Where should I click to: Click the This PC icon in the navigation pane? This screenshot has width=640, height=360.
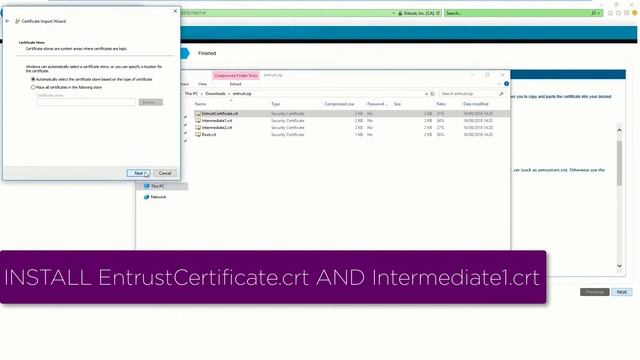pyautogui.click(x=146, y=186)
